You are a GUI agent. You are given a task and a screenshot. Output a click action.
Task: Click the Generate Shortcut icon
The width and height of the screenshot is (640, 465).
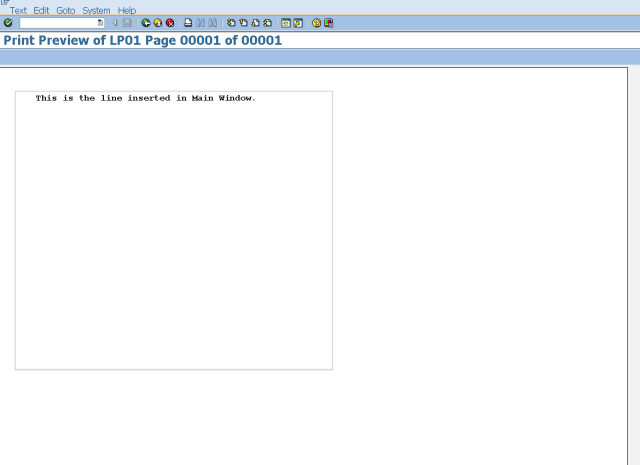[298, 23]
